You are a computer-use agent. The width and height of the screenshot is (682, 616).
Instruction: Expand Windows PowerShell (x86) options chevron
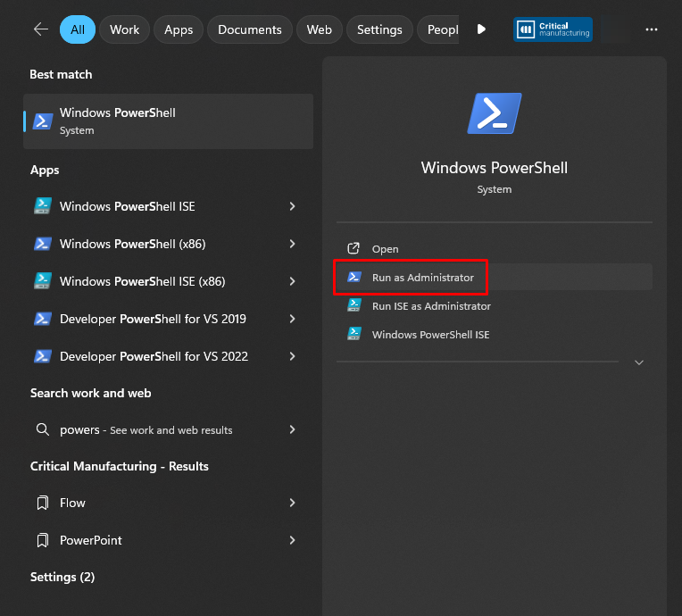292,244
